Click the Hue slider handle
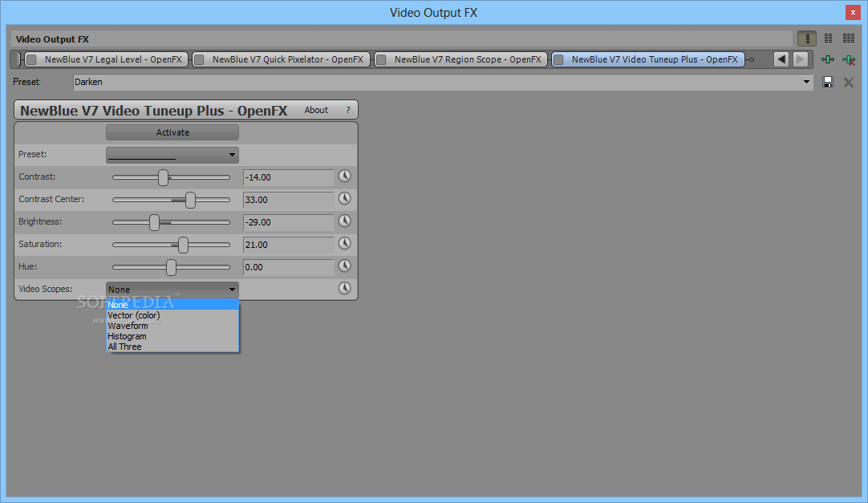868x503 pixels. (171, 267)
